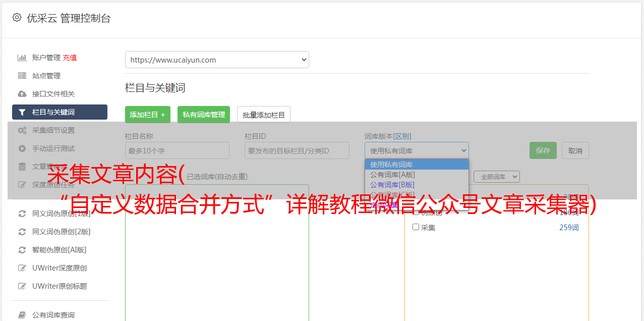Open 深度原创任务 in the sidebar
The width and height of the screenshot is (644, 321).
(60, 185)
